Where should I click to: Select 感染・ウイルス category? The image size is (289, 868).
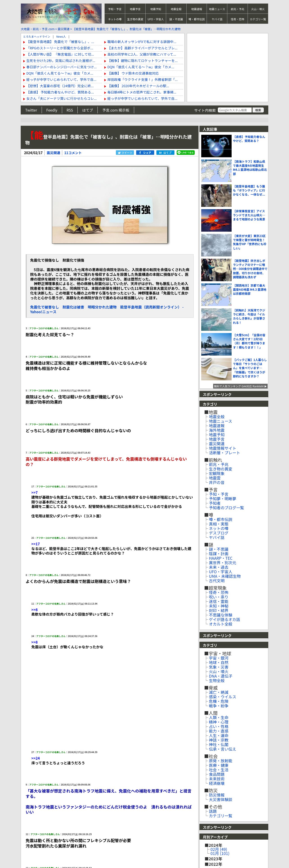(222, 697)
